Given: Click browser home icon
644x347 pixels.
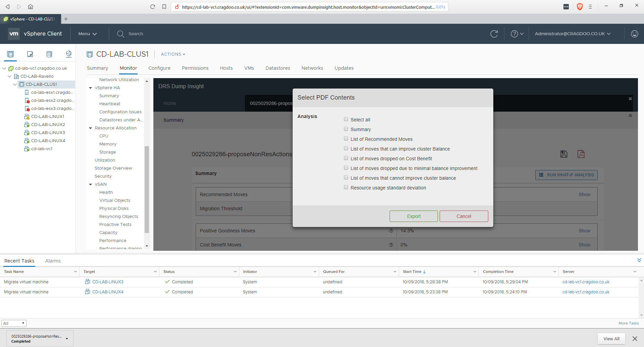Looking at the screenshot, I should tap(31, 7).
